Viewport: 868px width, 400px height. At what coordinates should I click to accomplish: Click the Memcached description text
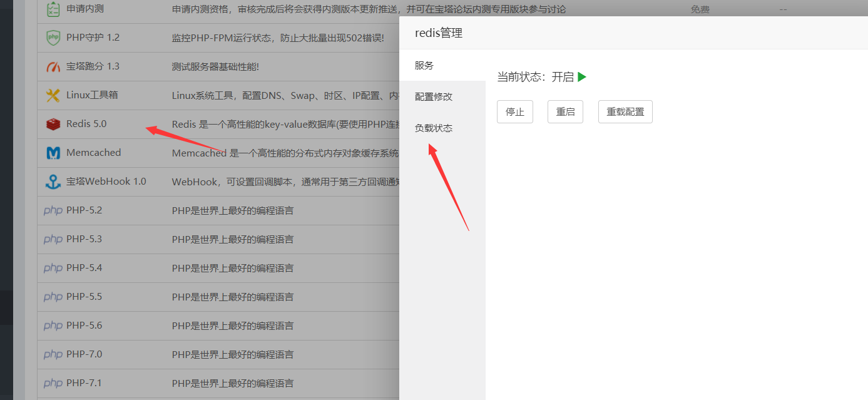(x=285, y=153)
